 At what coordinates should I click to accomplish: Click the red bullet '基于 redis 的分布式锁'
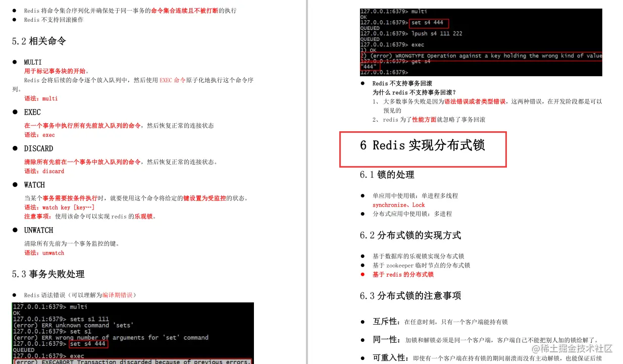tap(403, 275)
